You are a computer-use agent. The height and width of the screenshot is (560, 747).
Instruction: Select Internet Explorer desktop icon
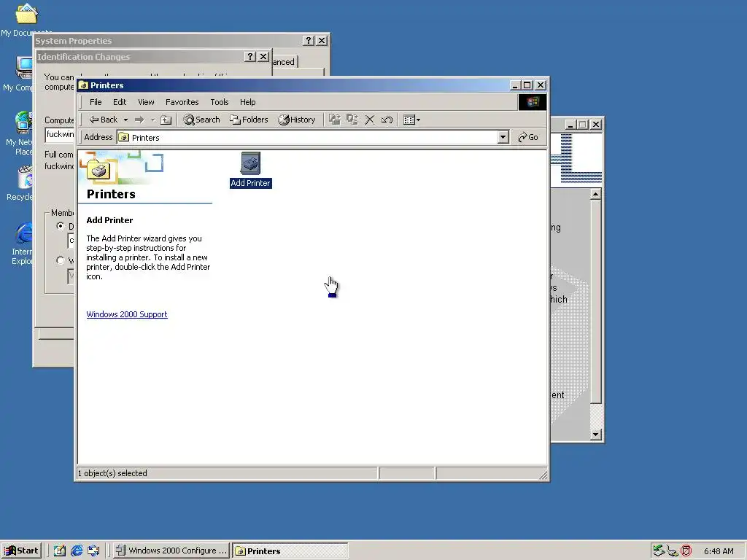click(22, 244)
